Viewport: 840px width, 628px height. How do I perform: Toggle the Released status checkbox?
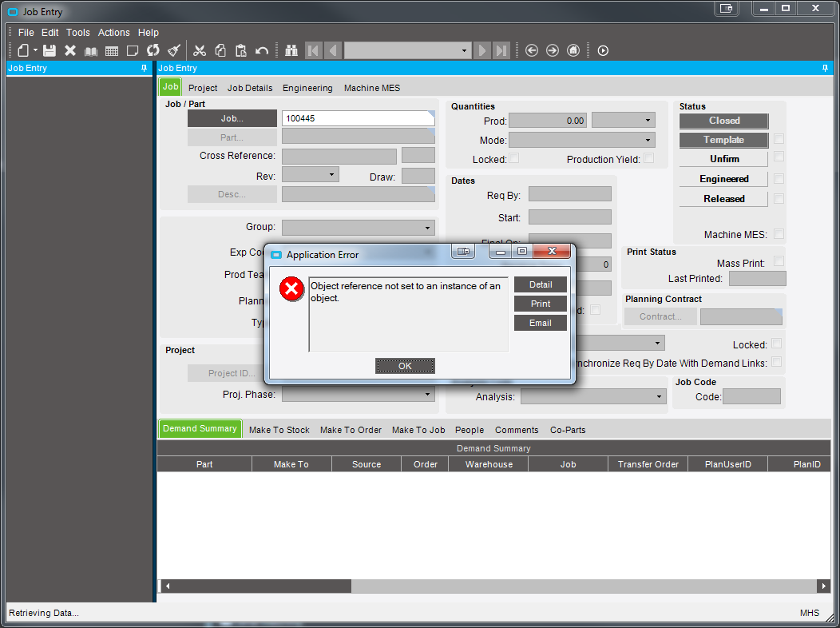779,198
